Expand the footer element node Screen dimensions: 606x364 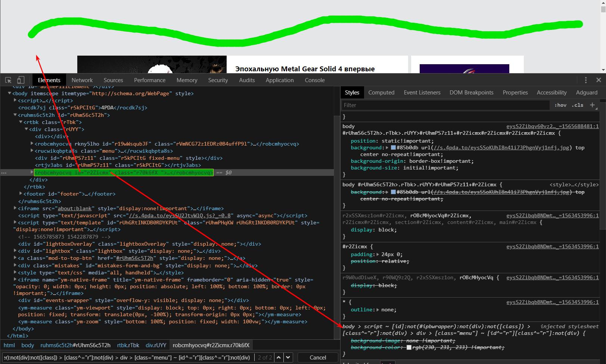point(21,193)
